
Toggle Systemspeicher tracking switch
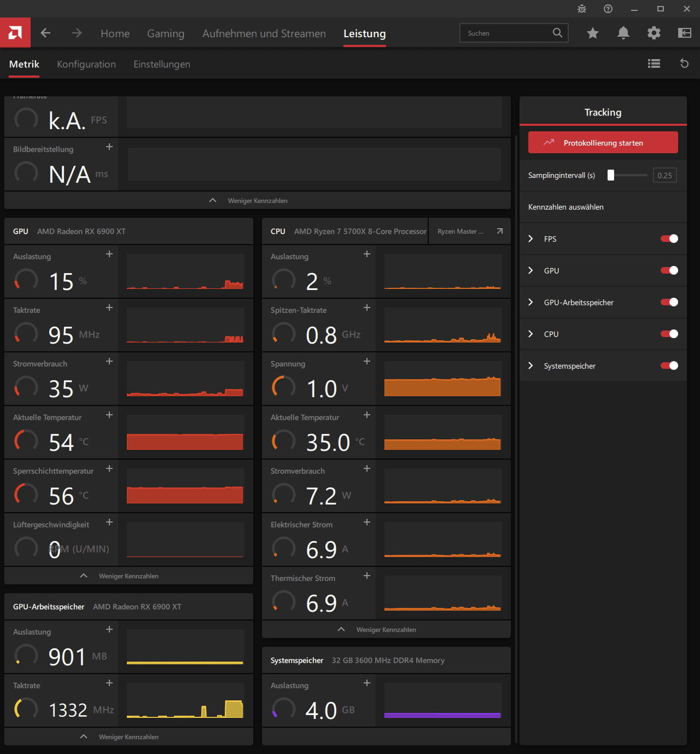point(669,366)
